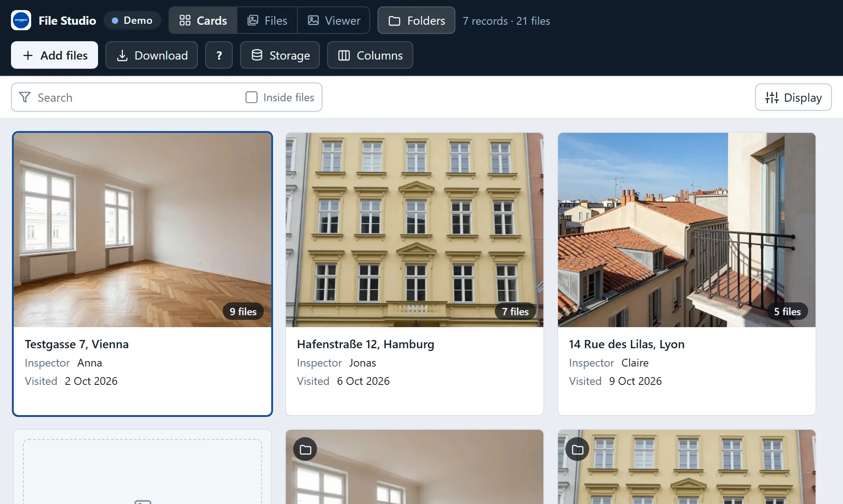843x504 pixels.
Task: Click the 7 files badge
Action: click(515, 312)
